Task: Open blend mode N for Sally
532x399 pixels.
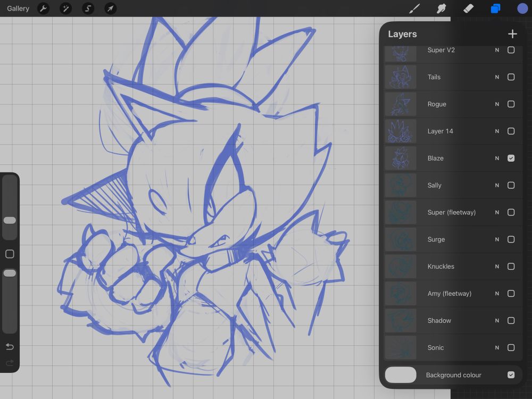Action: [x=497, y=185]
